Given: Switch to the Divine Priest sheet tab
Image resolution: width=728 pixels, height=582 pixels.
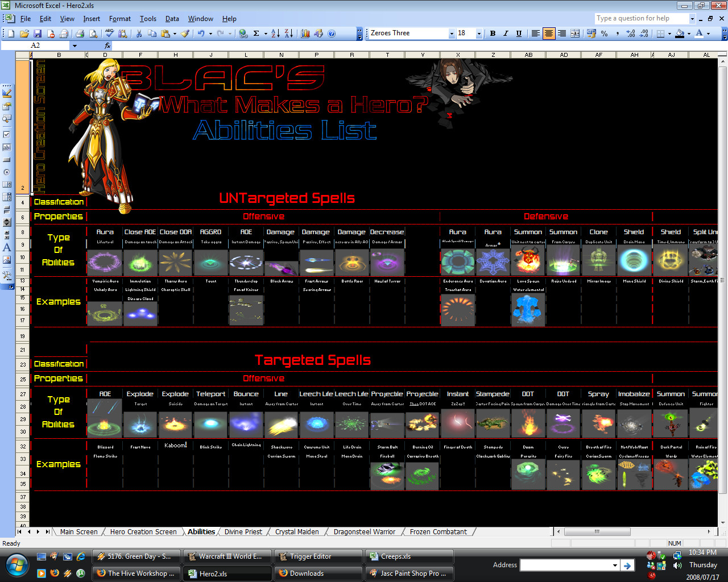Looking at the screenshot, I should [x=243, y=532].
